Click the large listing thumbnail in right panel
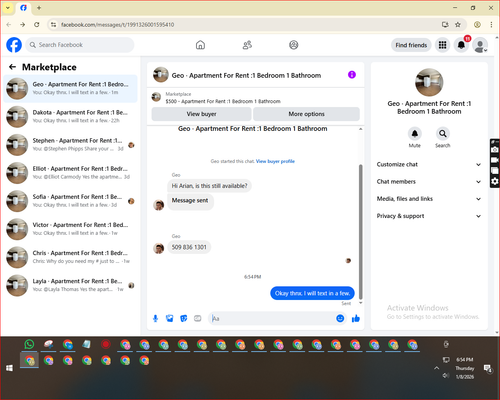This screenshot has height=400, width=500. click(x=429, y=82)
